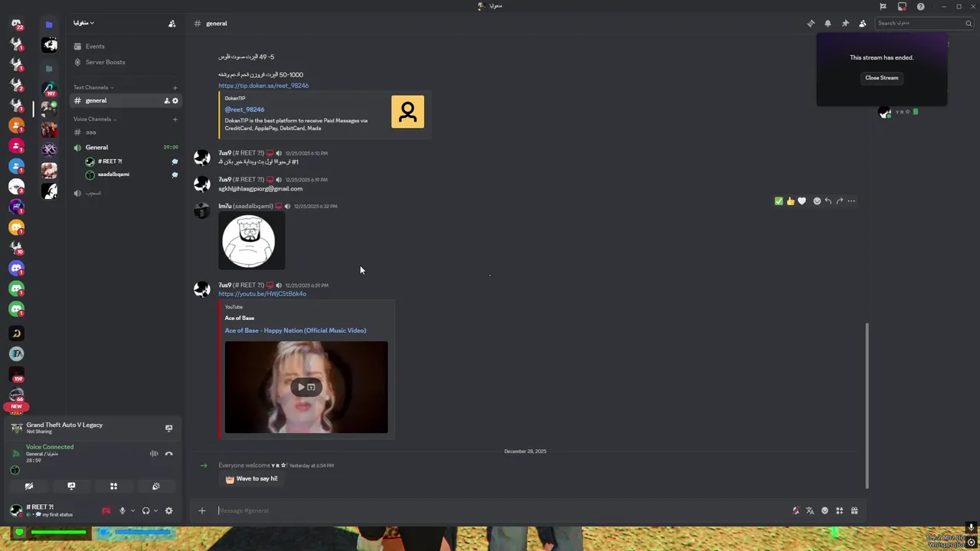
Task: Click attach file plus button
Action: coord(202,510)
